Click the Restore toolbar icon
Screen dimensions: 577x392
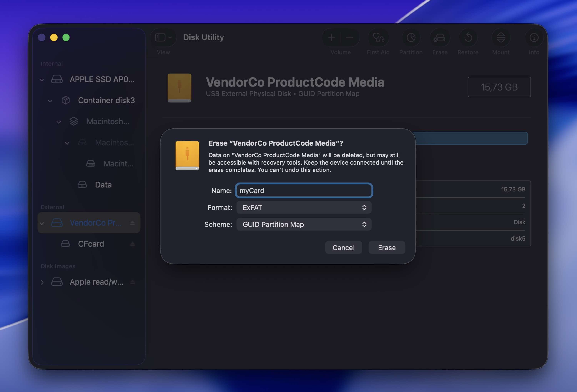click(468, 37)
